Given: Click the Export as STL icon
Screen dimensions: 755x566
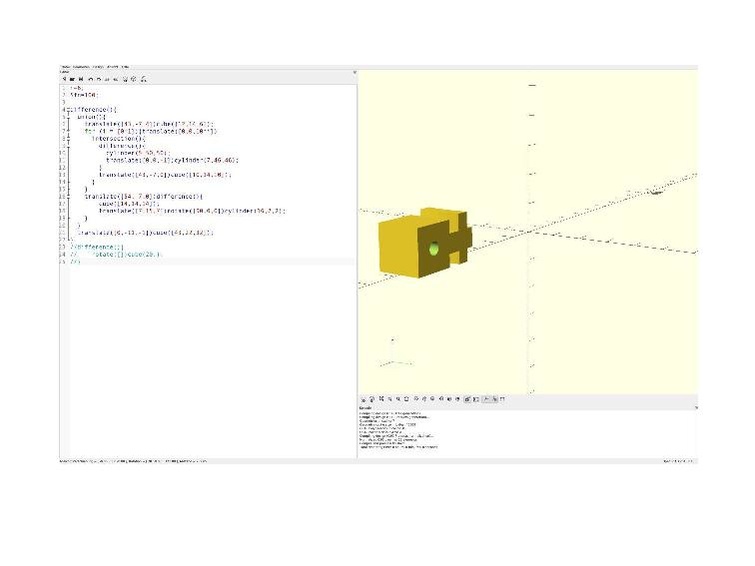Looking at the screenshot, I should [x=143, y=78].
